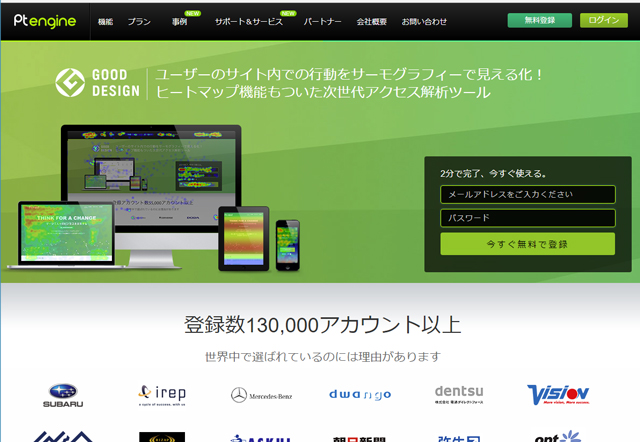Click the 無料登録 button
The width and height of the screenshot is (640, 442).
540,20
